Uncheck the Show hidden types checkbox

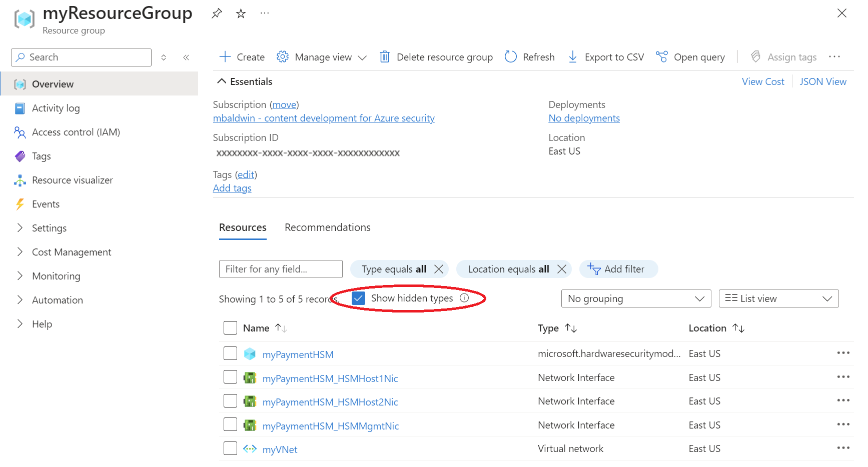point(358,298)
